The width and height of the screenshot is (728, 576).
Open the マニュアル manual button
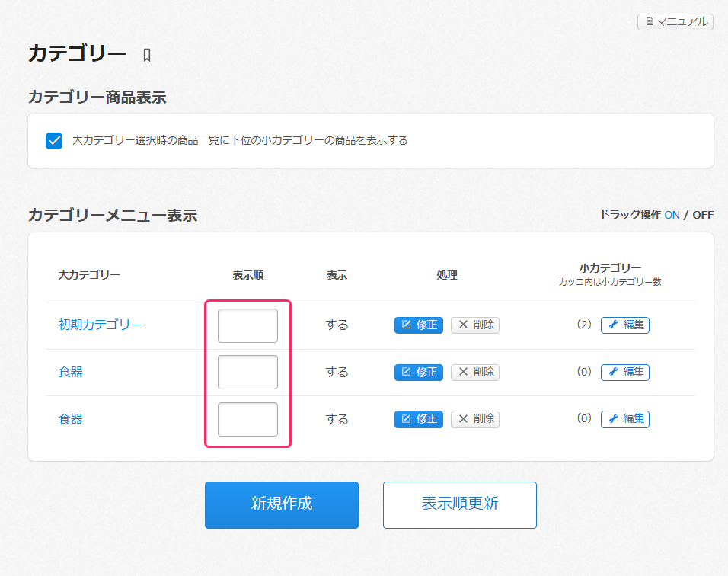point(675,21)
